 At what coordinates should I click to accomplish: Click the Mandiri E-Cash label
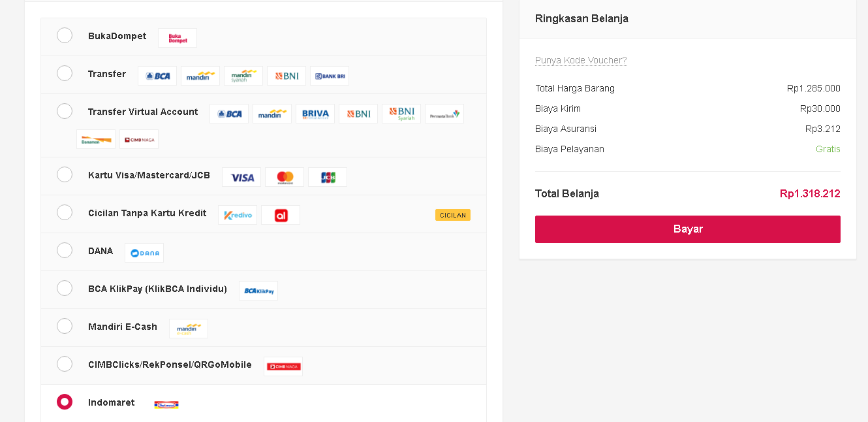pos(123,327)
